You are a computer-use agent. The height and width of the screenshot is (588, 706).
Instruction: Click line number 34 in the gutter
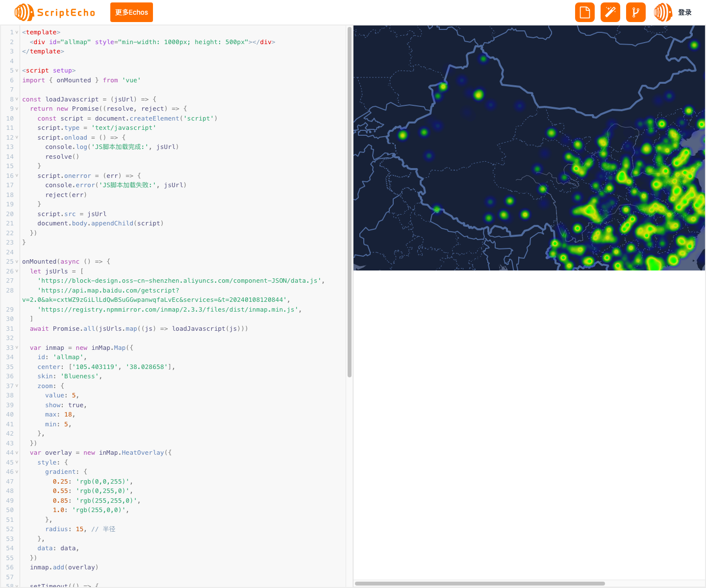point(10,357)
